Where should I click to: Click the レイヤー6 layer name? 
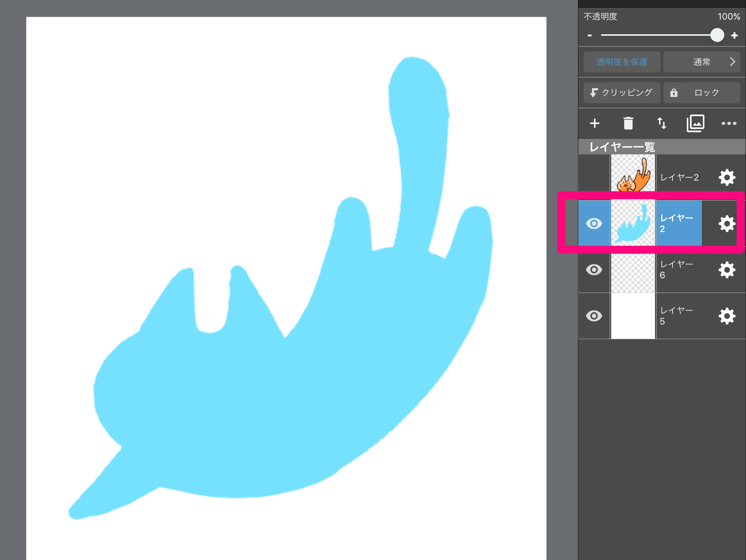tap(676, 269)
